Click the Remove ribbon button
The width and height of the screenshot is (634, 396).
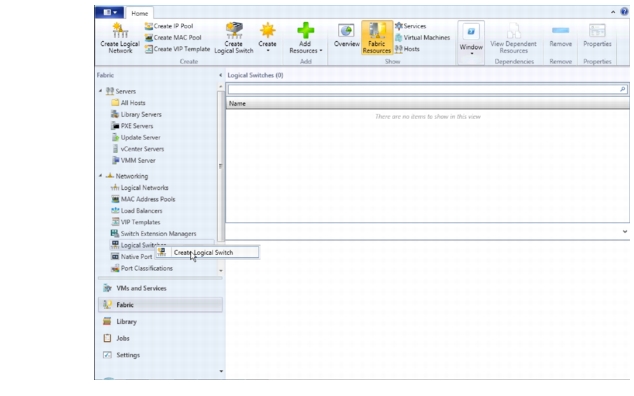click(560, 36)
